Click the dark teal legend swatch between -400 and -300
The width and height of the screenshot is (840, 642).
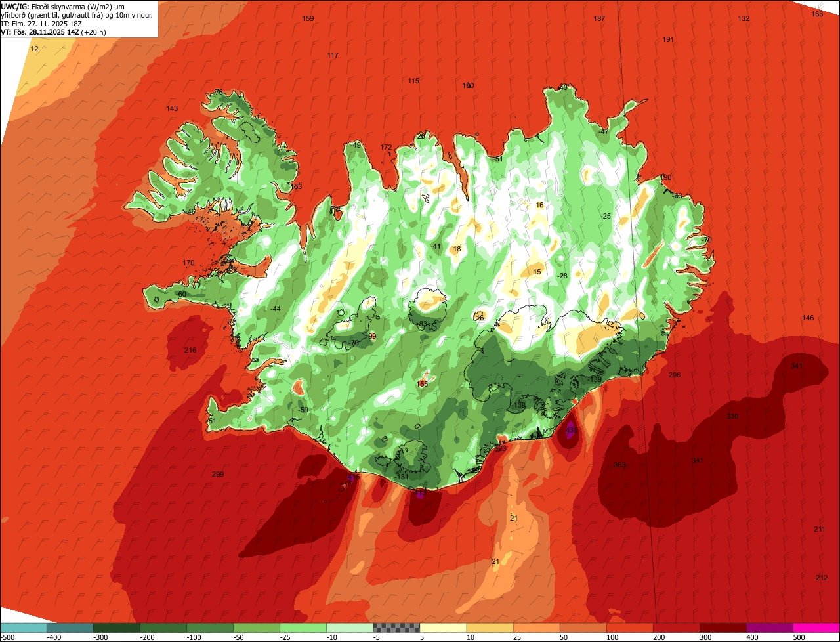70,628
